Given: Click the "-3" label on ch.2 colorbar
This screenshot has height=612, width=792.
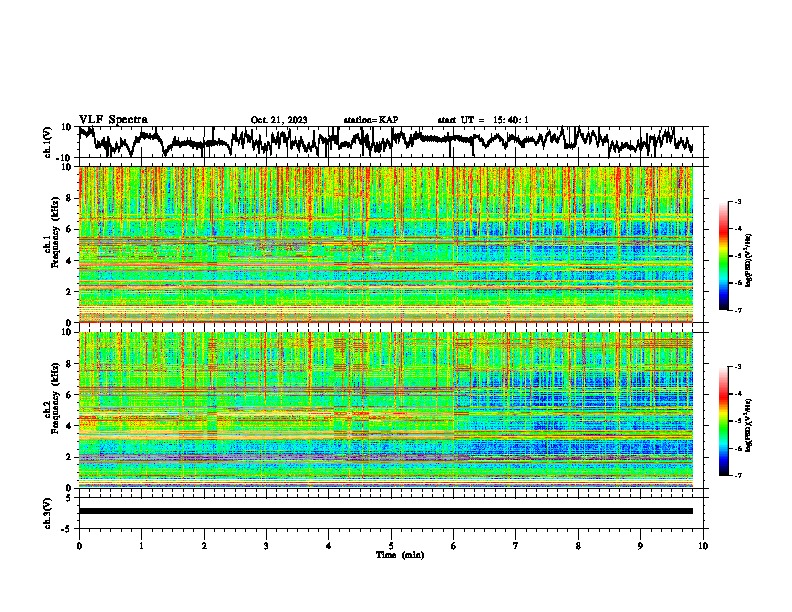Looking at the screenshot, I should [x=737, y=367].
